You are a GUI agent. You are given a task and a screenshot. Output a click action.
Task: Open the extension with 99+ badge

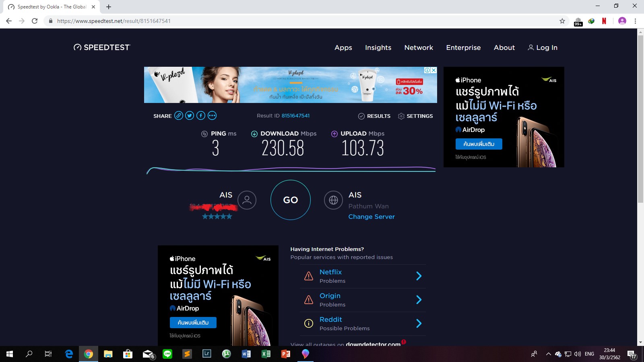coord(578,22)
